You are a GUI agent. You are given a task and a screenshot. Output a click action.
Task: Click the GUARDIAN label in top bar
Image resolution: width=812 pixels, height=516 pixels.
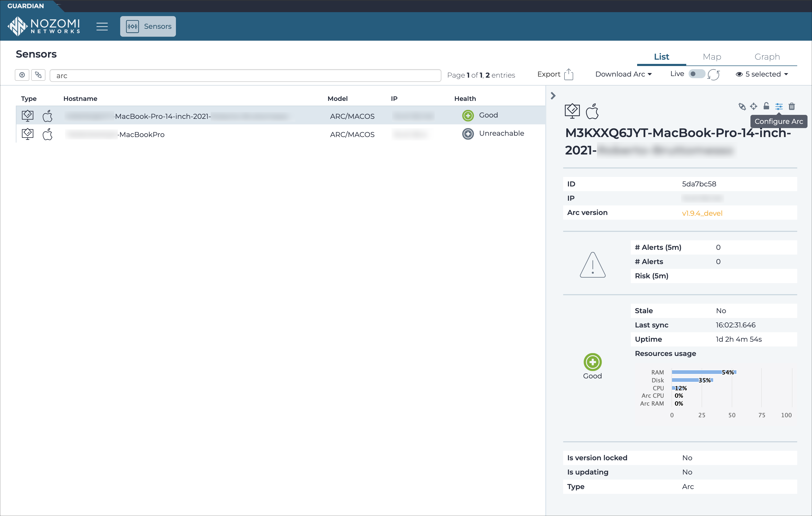pos(26,6)
